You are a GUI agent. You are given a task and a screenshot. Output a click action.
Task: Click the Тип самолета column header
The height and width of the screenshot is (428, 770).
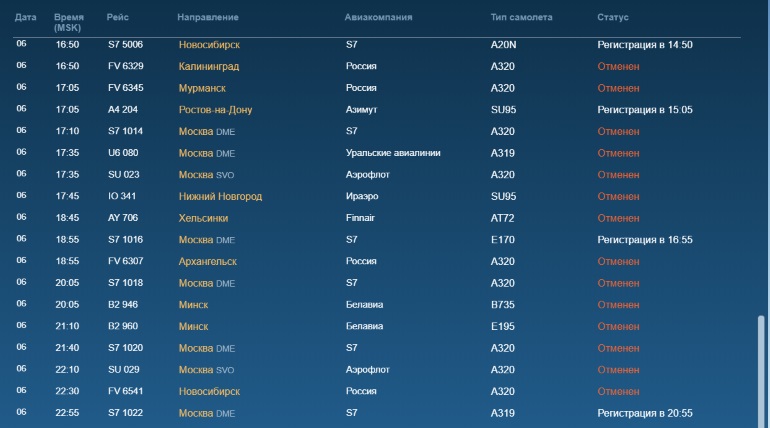(521, 17)
